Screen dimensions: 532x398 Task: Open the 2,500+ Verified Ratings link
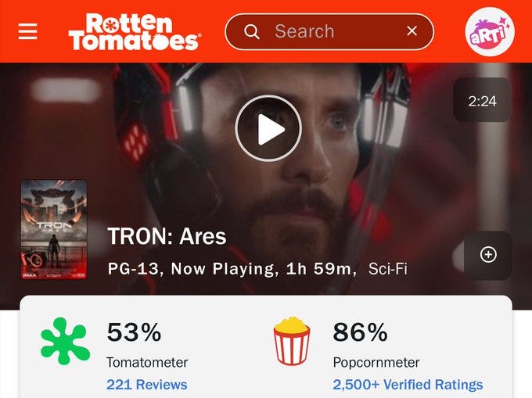(408, 385)
